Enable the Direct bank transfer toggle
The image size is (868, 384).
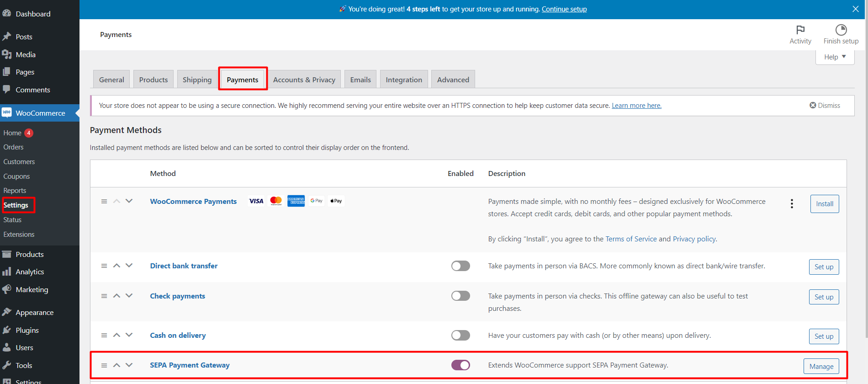click(x=460, y=266)
